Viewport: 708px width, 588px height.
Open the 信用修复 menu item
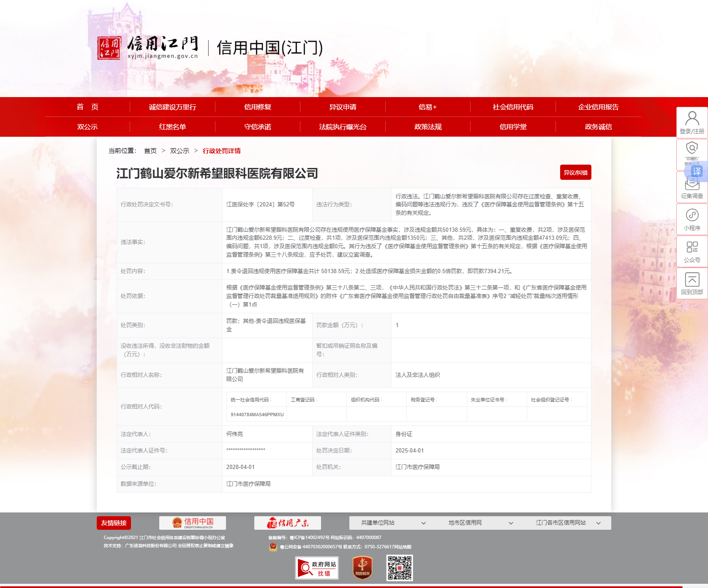pyautogui.click(x=258, y=107)
